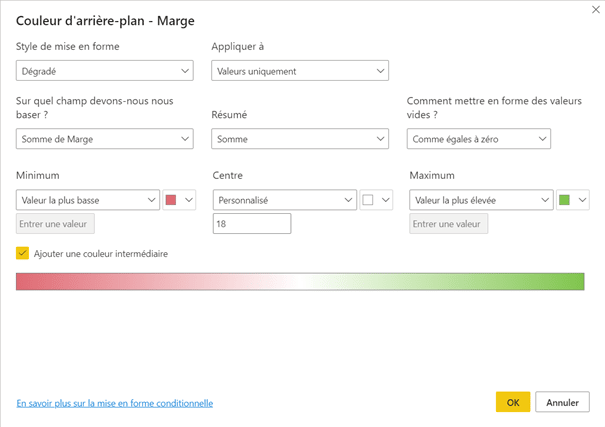Confirm with the OK button

(x=513, y=402)
